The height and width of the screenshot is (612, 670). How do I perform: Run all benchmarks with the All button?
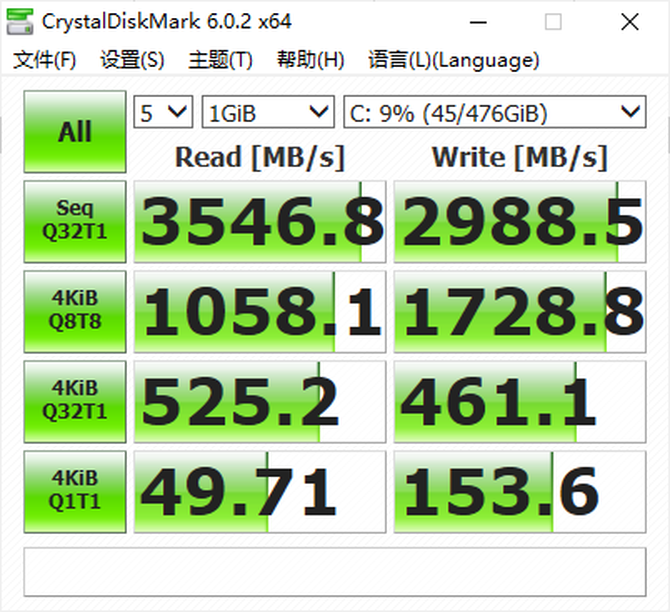click(x=75, y=132)
